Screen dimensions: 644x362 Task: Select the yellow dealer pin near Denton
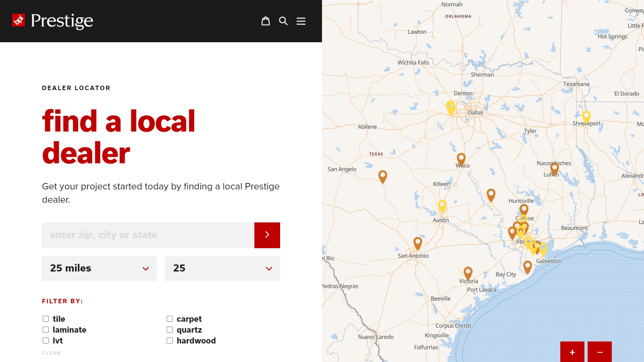point(451,107)
